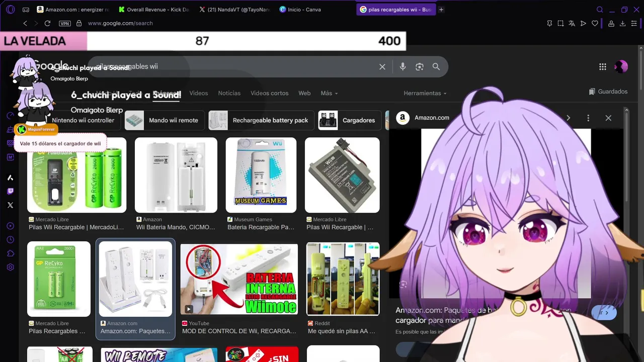644x362 pixels.
Task: Open Wii Bateria Mando, CICMO result link
Action: point(176,227)
